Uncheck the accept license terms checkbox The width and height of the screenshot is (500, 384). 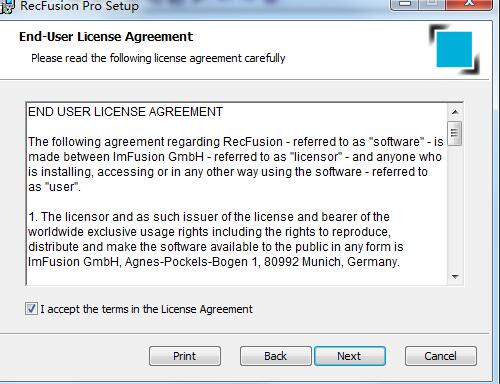31,309
